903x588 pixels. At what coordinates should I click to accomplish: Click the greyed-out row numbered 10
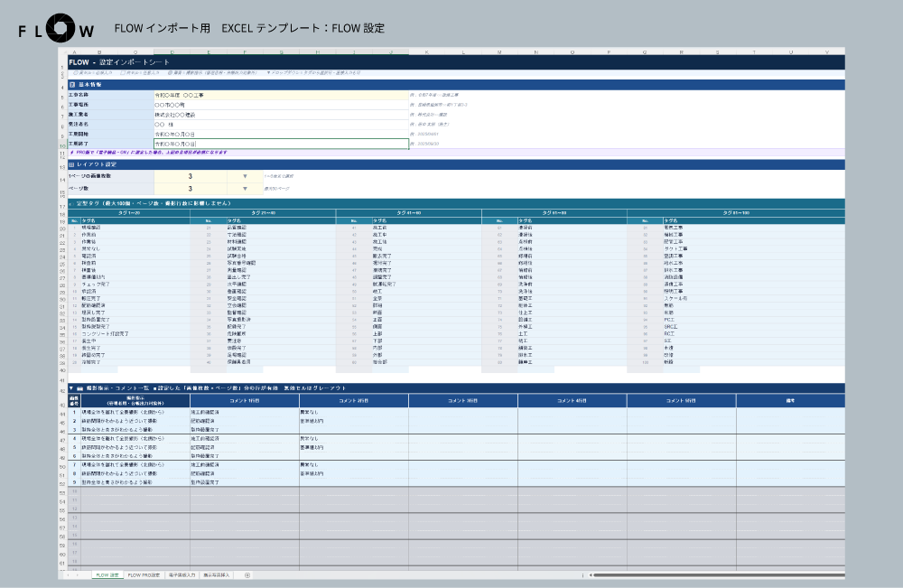457,491
